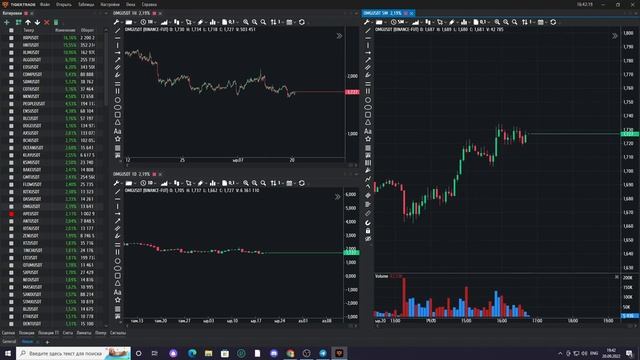Screen dimensions: 640x360
Task: Tick the COMPUSDT row checkbox
Action: (11, 74)
